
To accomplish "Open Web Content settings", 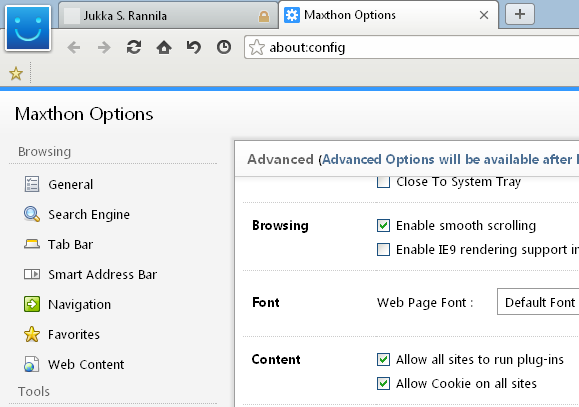I will tap(86, 365).
